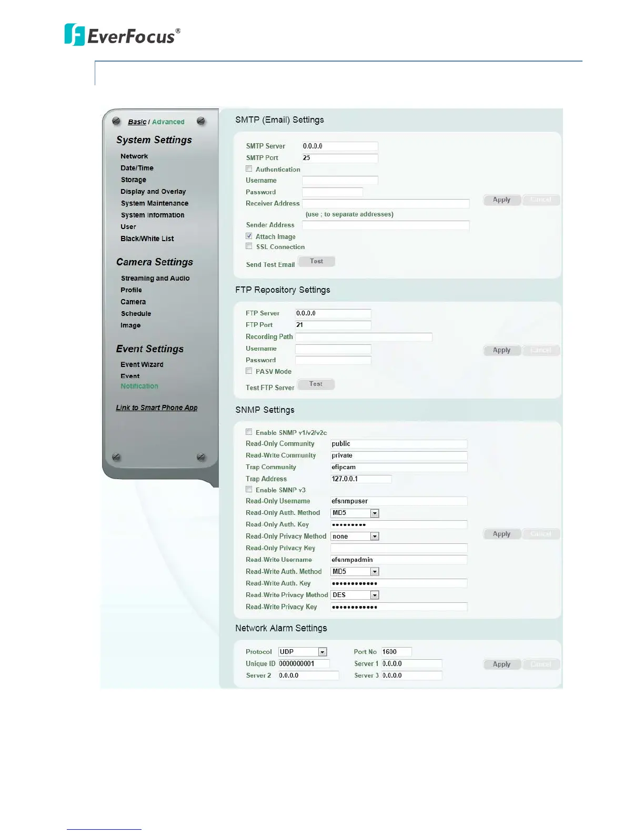Apply the SMTP (Email) settings
Viewport: 644px width, 834px height.
coord(502,200)
